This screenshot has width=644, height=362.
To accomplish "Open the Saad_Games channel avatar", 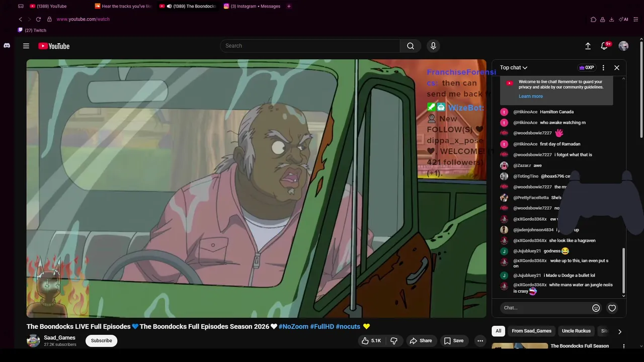I will pos(33,341).
